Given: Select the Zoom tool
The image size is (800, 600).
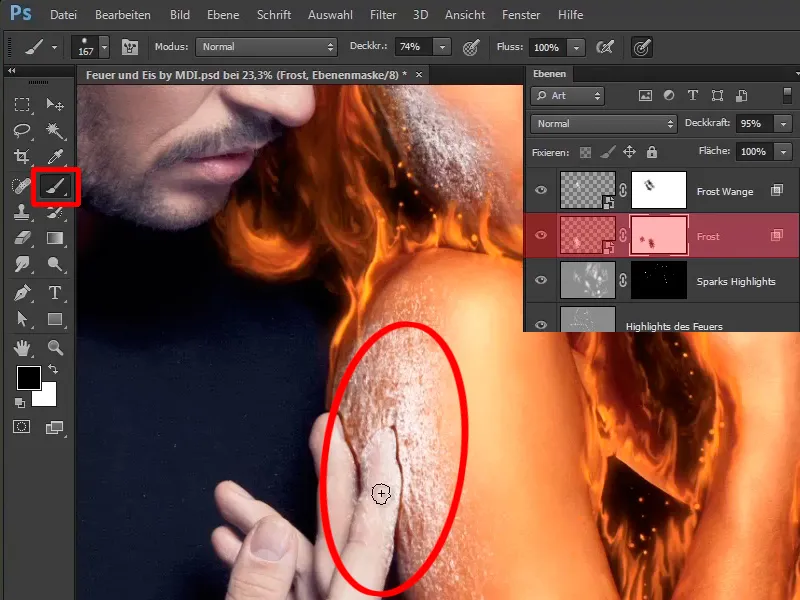Looking at the screenshot, I should (x=55, y=348).
